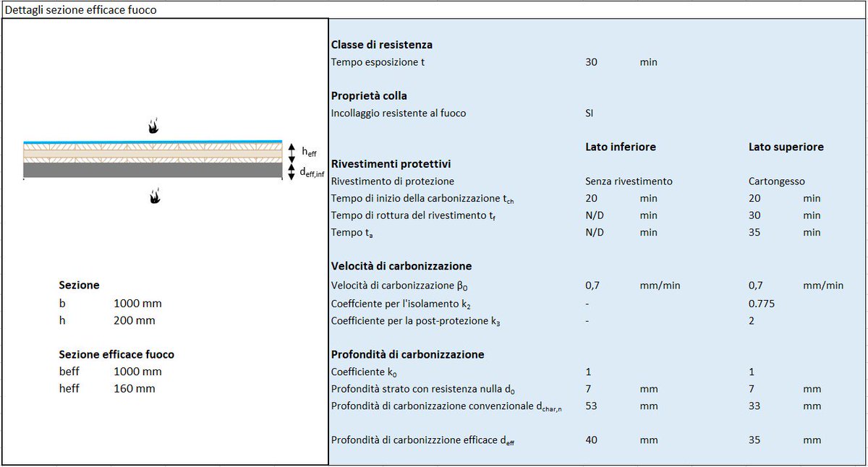Click the 'Lato inferiore' column header

click(x=620, y=147)
